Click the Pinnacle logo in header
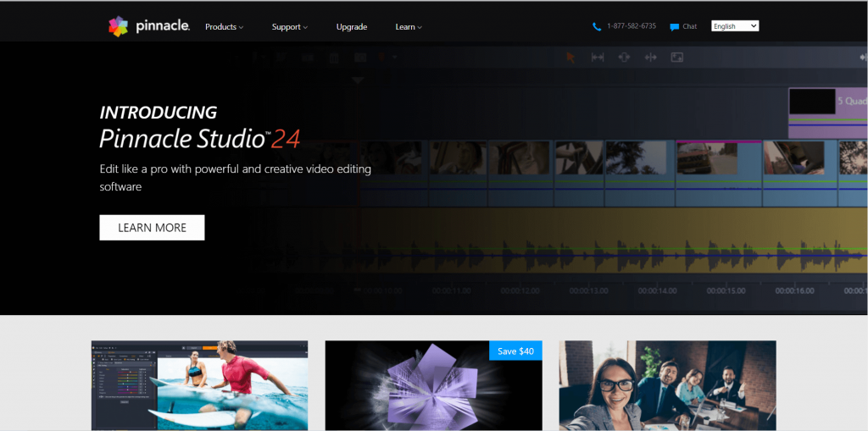Screen dimensions: 868x431 click(x=149, y=26)
